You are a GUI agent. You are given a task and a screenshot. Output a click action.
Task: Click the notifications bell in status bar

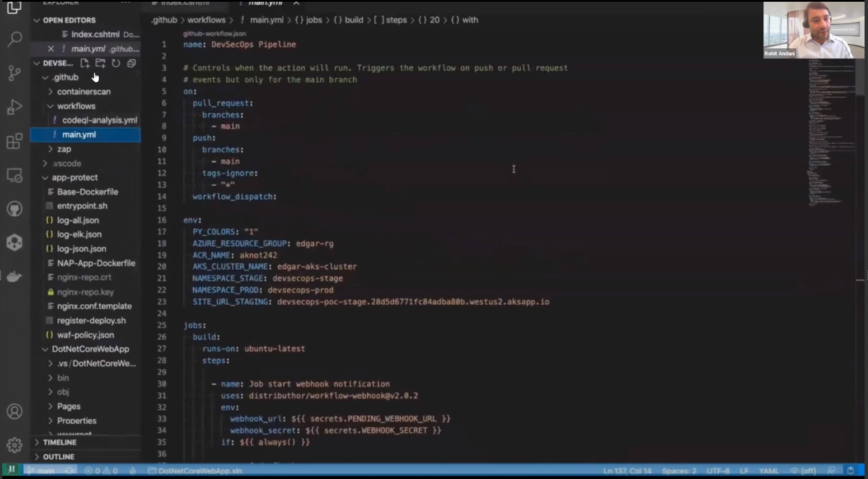[x=851, y=471]
